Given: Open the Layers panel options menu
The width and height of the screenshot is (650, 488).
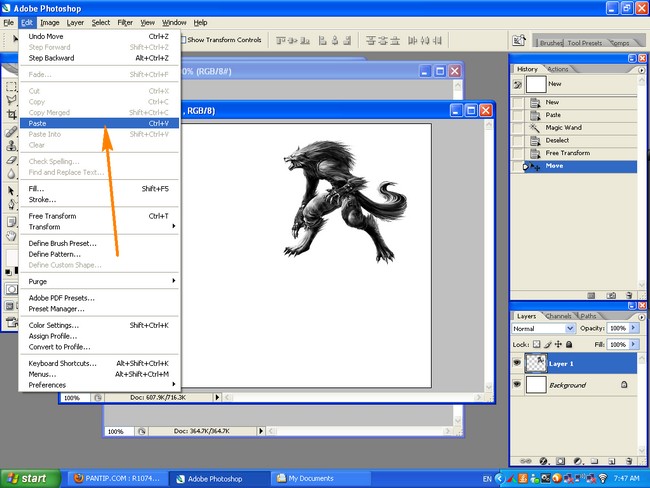Looking at the screenshot, I should (642, 317).
